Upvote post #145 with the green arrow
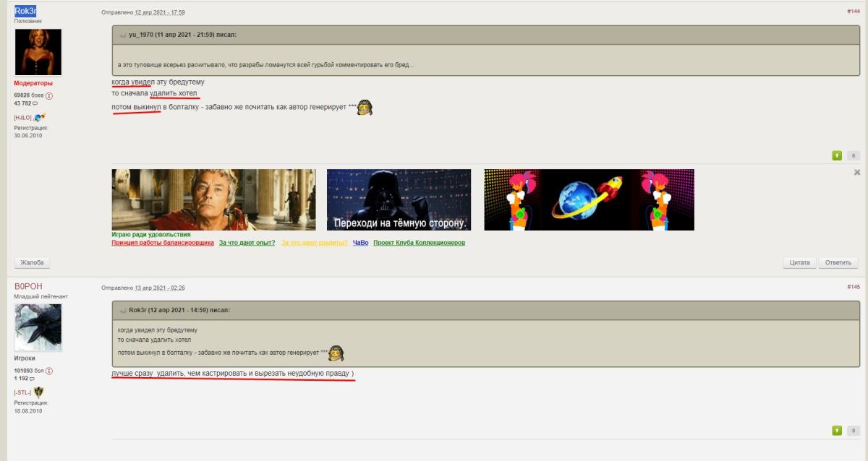 838,431
